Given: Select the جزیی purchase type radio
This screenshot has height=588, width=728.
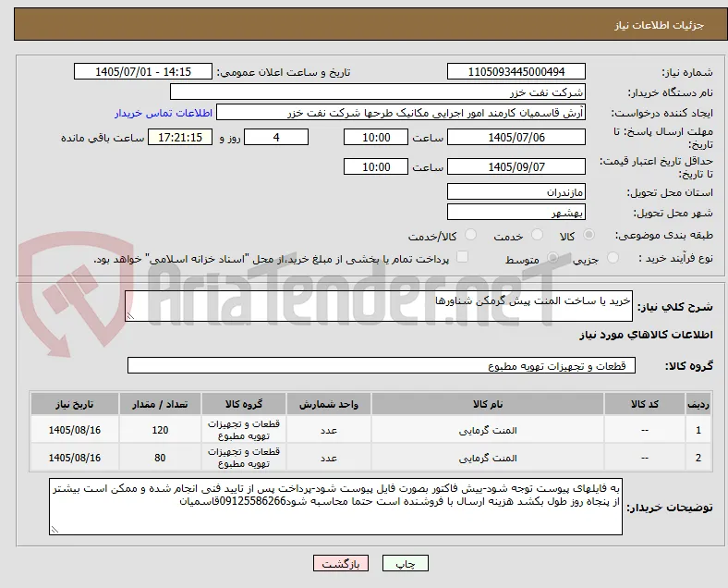Looking at the screenshot, I should 613,257.
